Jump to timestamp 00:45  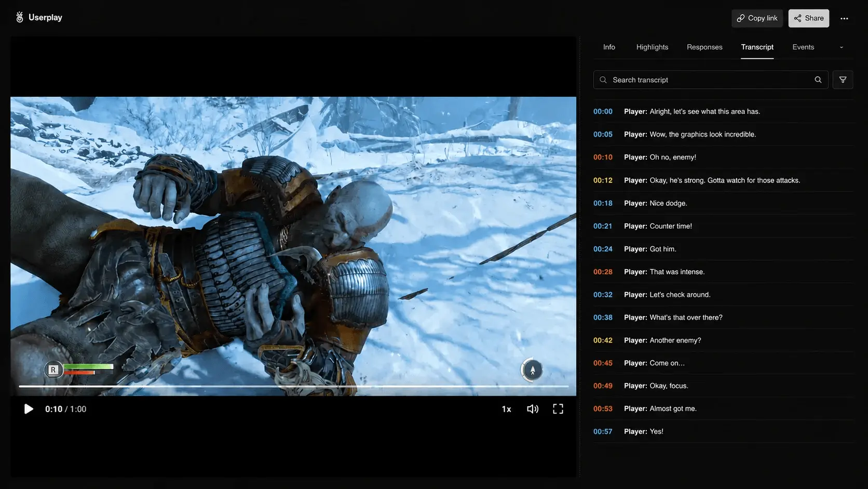tap(603, 363)
